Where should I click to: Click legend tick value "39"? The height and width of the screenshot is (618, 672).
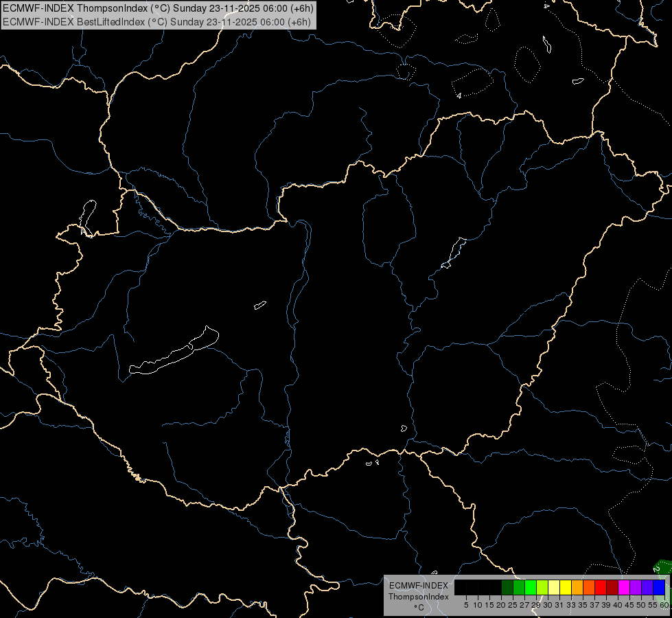[x=606, y=605]
